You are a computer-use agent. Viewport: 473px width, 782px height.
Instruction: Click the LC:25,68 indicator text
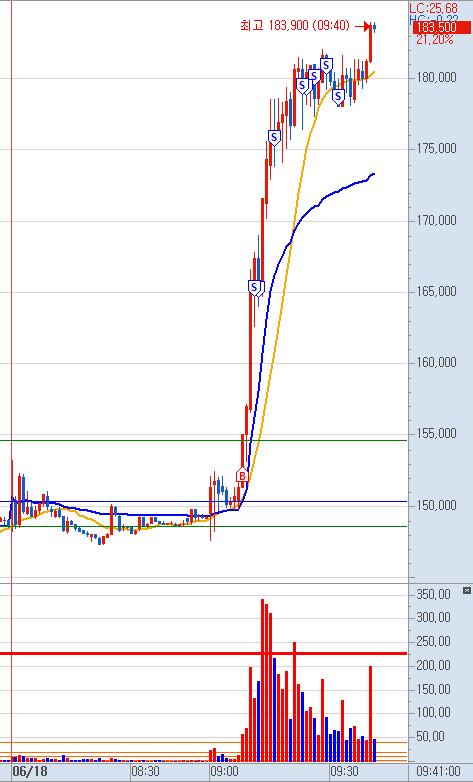click(x=434, y=8)
